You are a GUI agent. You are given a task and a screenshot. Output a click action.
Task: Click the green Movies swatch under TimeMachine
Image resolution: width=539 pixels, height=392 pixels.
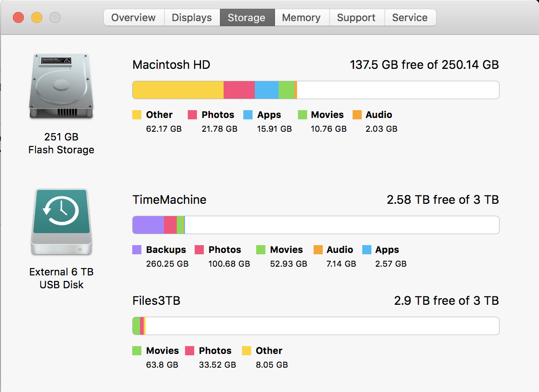[261, 250]
